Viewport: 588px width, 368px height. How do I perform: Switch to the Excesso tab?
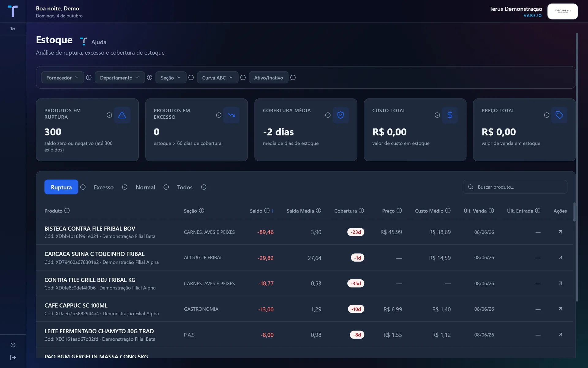(x=104, y=187)
